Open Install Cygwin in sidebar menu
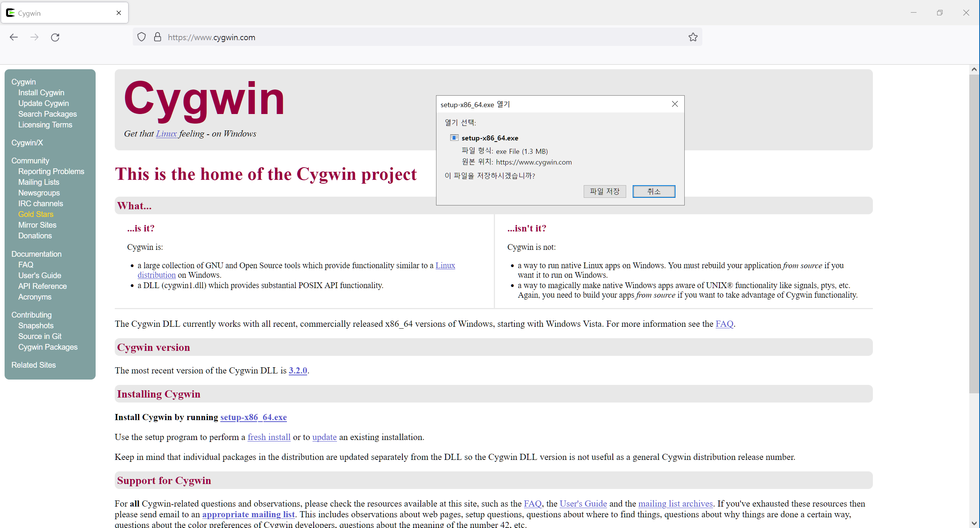Viewport: 980px width, 528px height. [41, 93]
